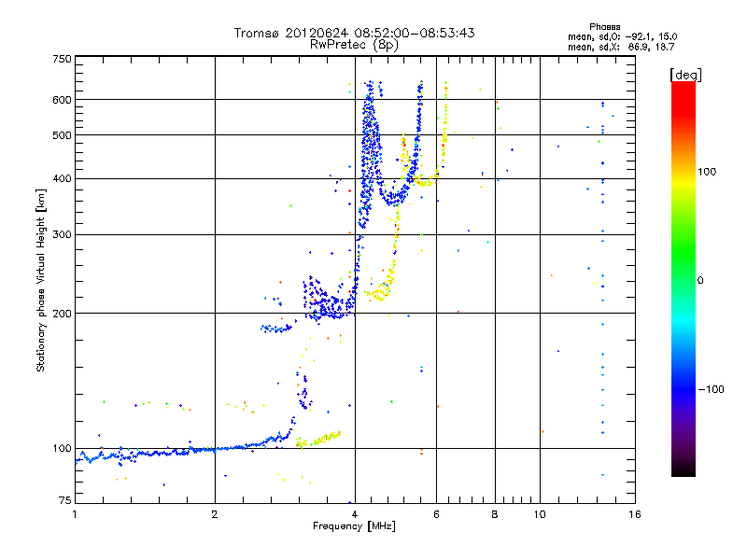Viewport: 747px width, 560px height.
Task: Click the y-axis tick '500'
Action: pos(62,135)
